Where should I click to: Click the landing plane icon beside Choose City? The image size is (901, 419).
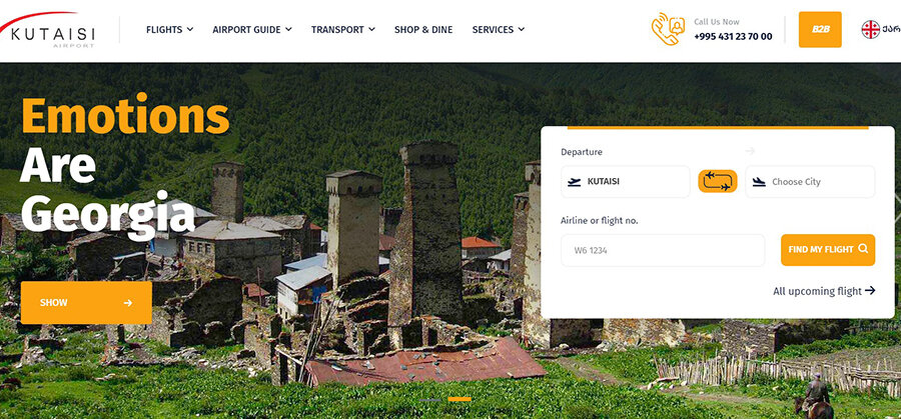tap(759, 182)
